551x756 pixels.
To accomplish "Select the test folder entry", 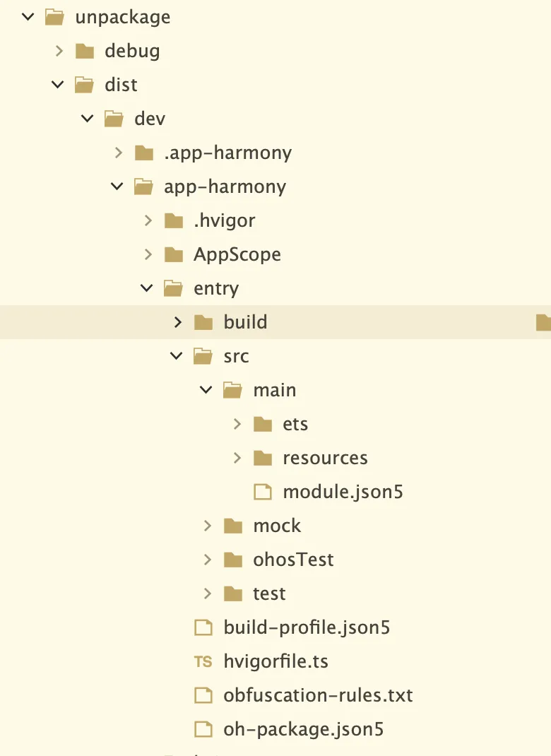I will (269, 593).
